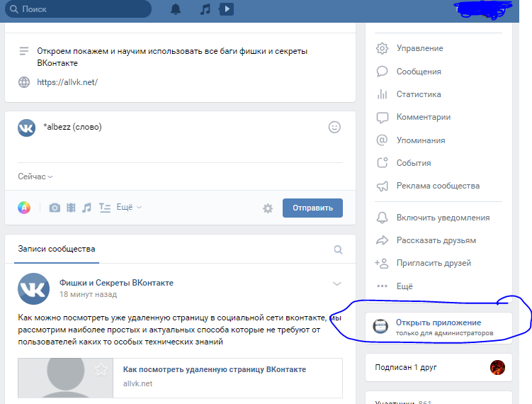Image resolution: width=532 pixels, height=404 pixels.
Task: Open Статистика in the sidebar
Action: [x=419, y=94]
